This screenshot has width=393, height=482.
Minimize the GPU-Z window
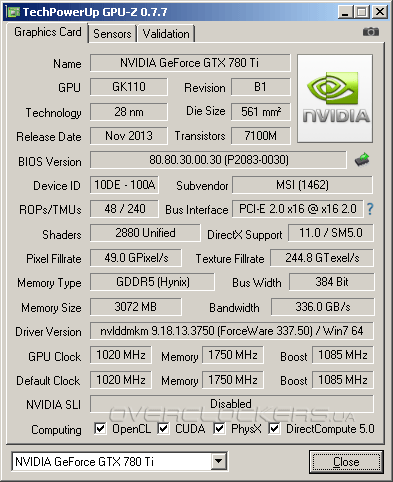[x=345, y=12]
